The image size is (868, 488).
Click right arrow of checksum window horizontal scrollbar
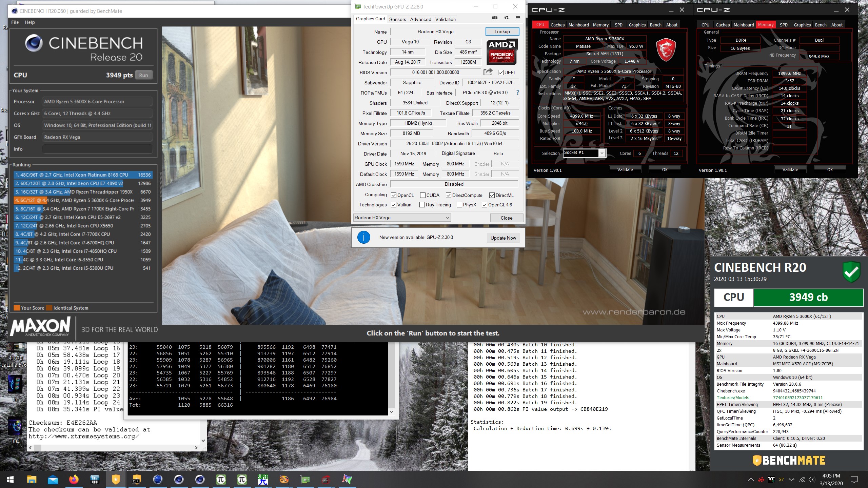pos(196,448)
